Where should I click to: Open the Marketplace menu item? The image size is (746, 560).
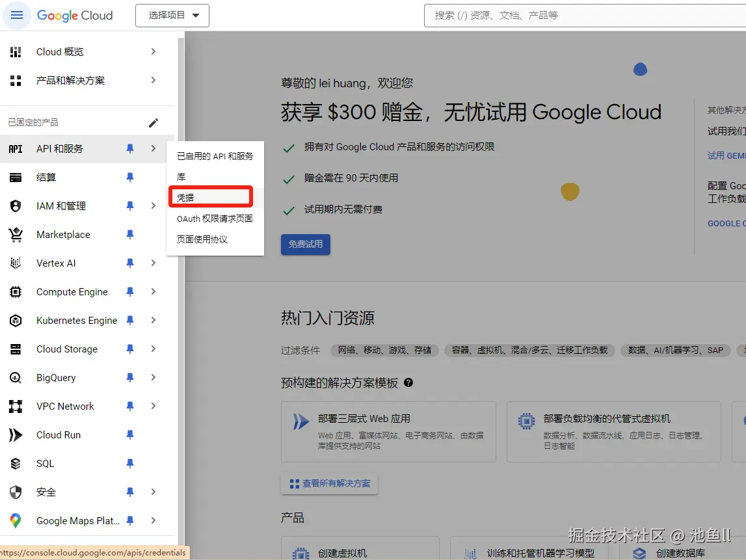87,235
